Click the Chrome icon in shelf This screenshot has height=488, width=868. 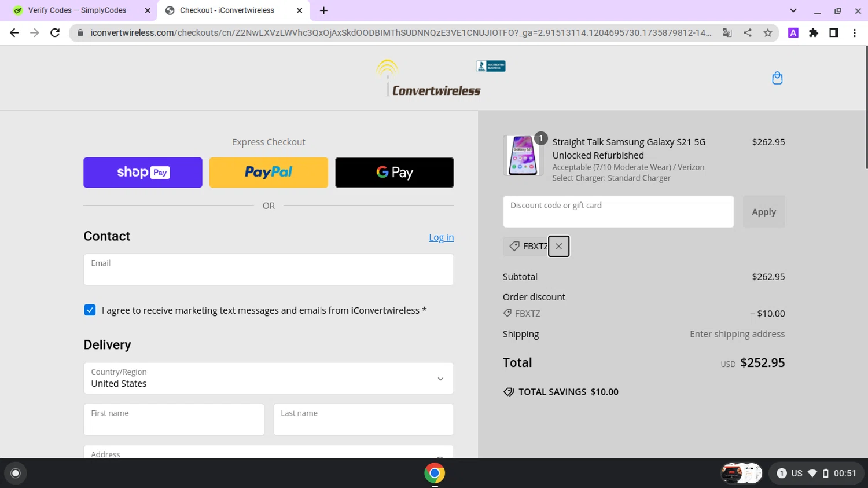pos(435,473)
